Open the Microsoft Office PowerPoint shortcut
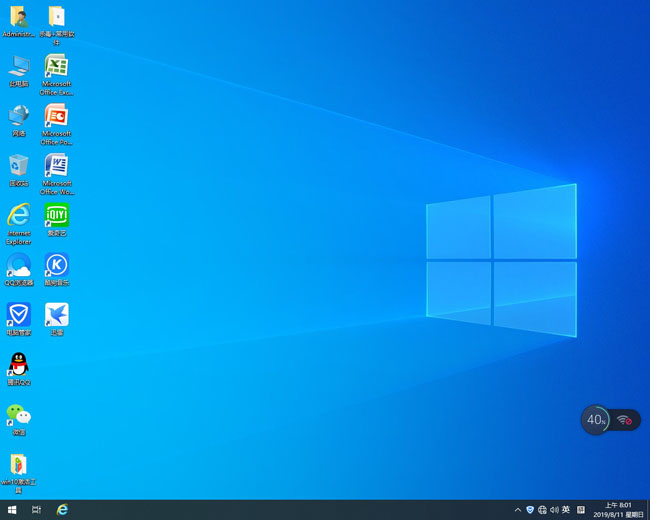Viewport: 650px width, 520px height. (x=57, y=116)
